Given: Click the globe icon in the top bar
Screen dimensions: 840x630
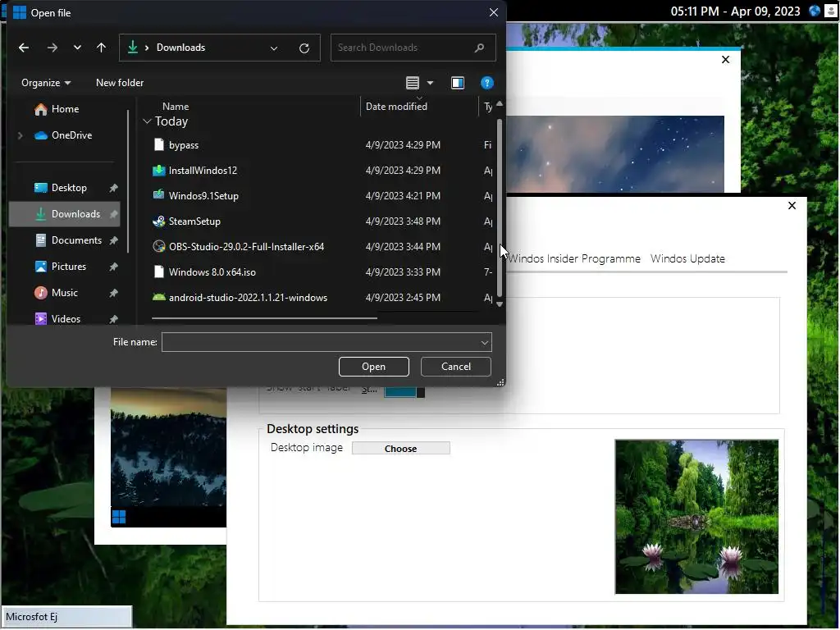Looking at the screenshot, I should point(815,11).
